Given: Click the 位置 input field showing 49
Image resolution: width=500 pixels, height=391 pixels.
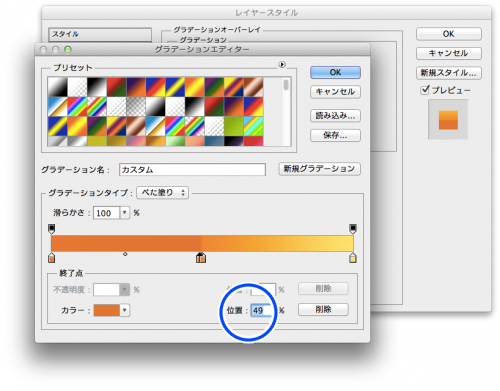Looking at the screenshot, I should tap(262, 310).
